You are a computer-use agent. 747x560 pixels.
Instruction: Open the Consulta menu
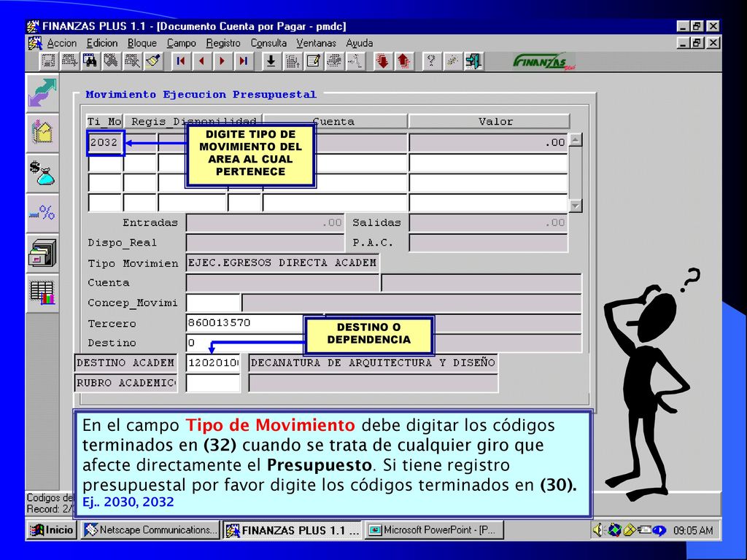(268, 43)
